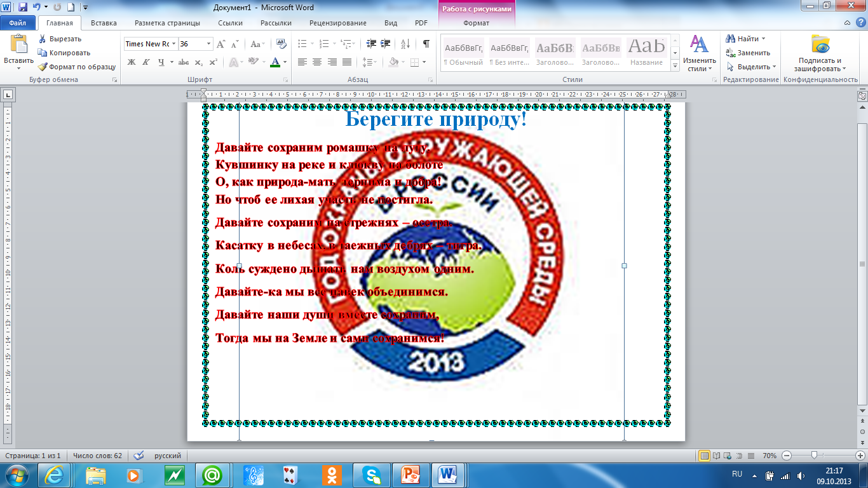The width and height of the screenshot is (868, 488).
Task: Sort text A-Z icon
Action: click(405, 44)
